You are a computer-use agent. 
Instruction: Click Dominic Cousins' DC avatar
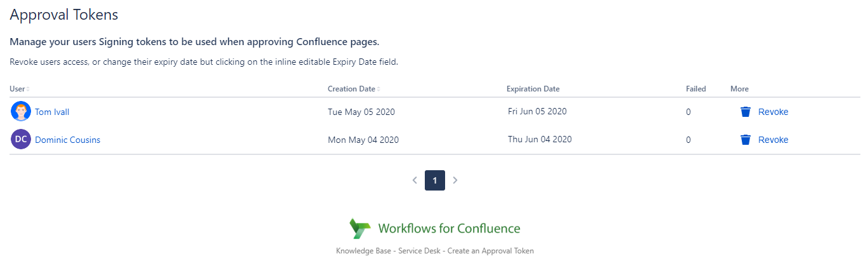point(21,140)
